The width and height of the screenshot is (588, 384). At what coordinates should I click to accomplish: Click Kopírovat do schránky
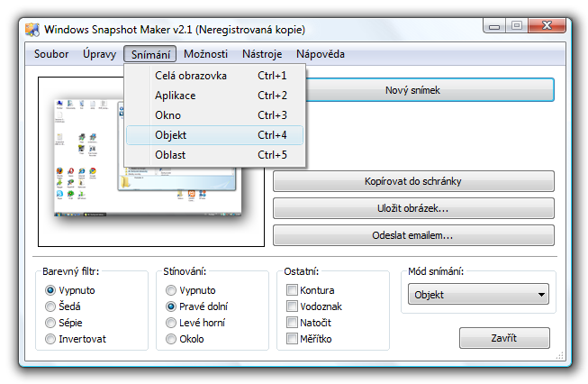point(413,181)
